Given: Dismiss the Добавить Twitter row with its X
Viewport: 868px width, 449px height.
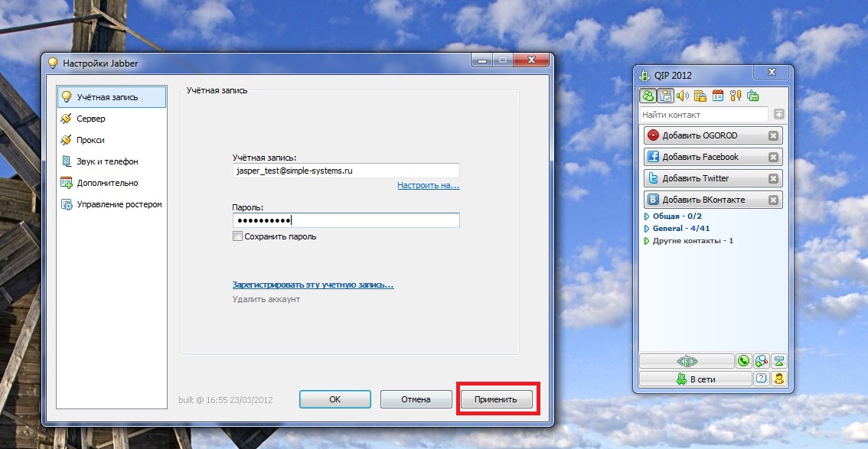Looking at the screenshot, I should 773,178.
